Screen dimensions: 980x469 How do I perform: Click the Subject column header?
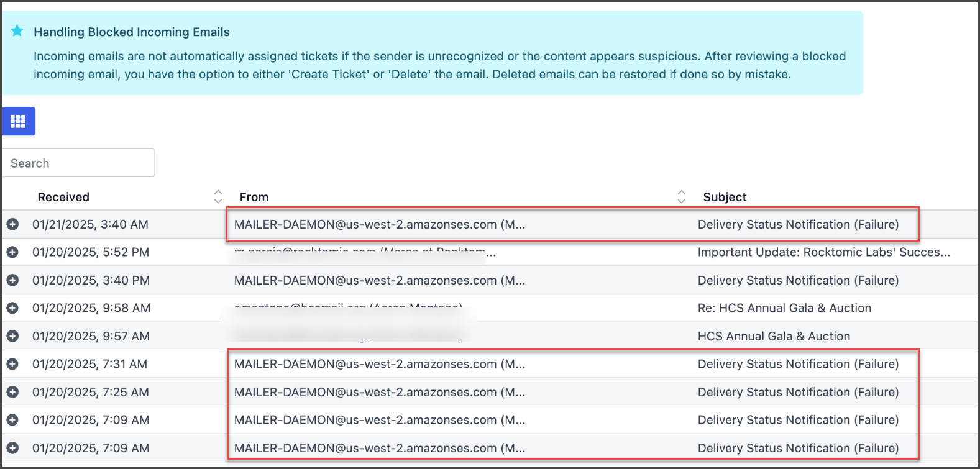[x=725, y=197]
